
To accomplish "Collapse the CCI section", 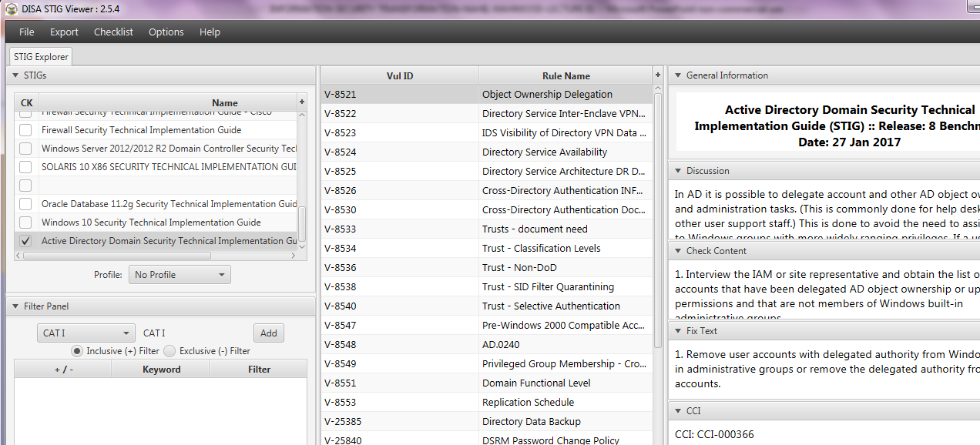I will 678,411.
